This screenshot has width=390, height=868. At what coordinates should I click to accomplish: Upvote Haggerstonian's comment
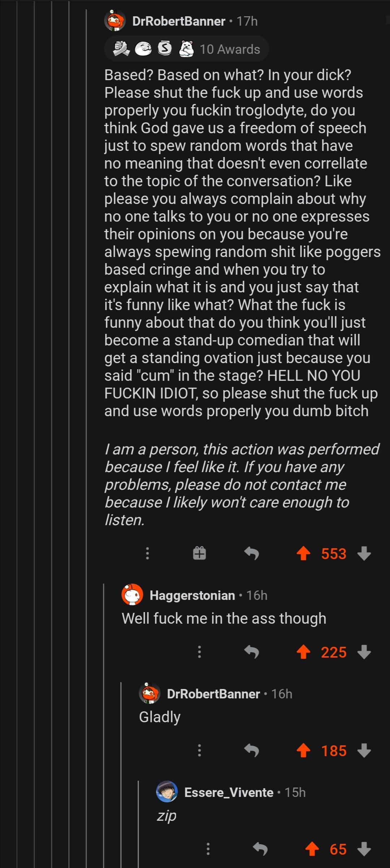point(303,652)
